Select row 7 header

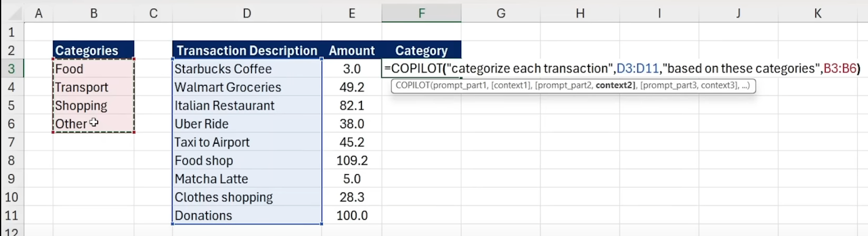11,142
